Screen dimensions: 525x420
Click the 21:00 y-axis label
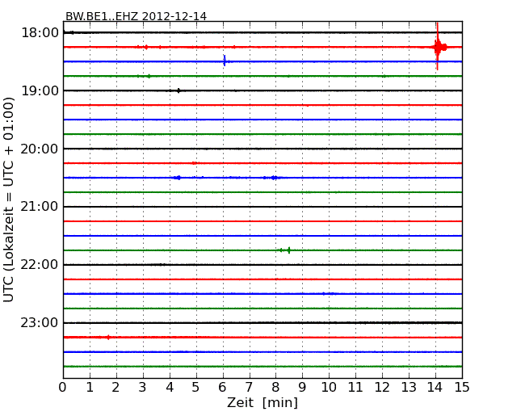[40, 207]
